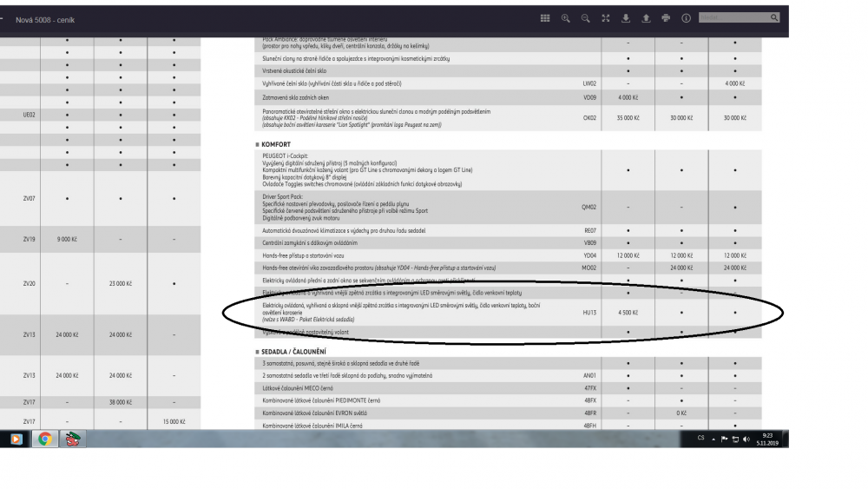This screenshot has height=489, width=868.
Task: Focus the 'hledat' search input field
Action: point(733,17)
